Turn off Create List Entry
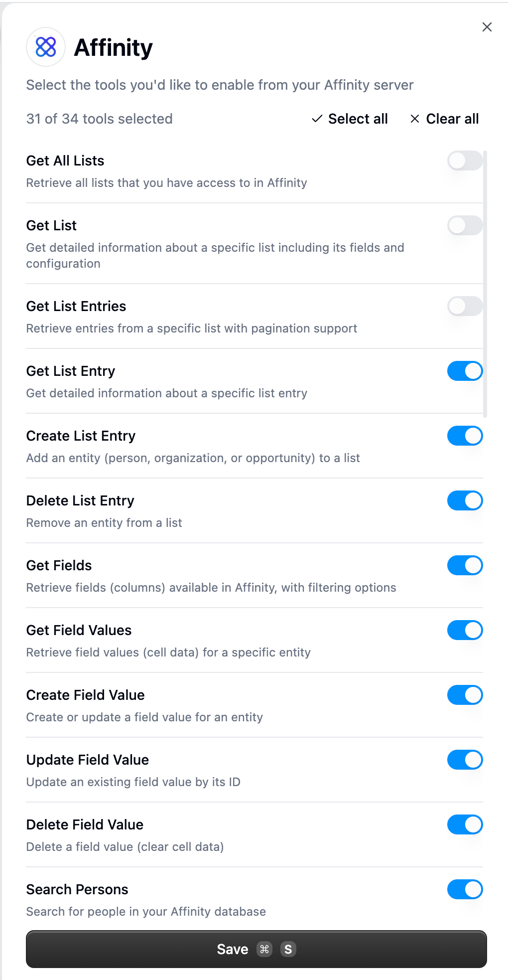This screenshot has width=508, height=980. pyautogui.click(x=464, y=436)
